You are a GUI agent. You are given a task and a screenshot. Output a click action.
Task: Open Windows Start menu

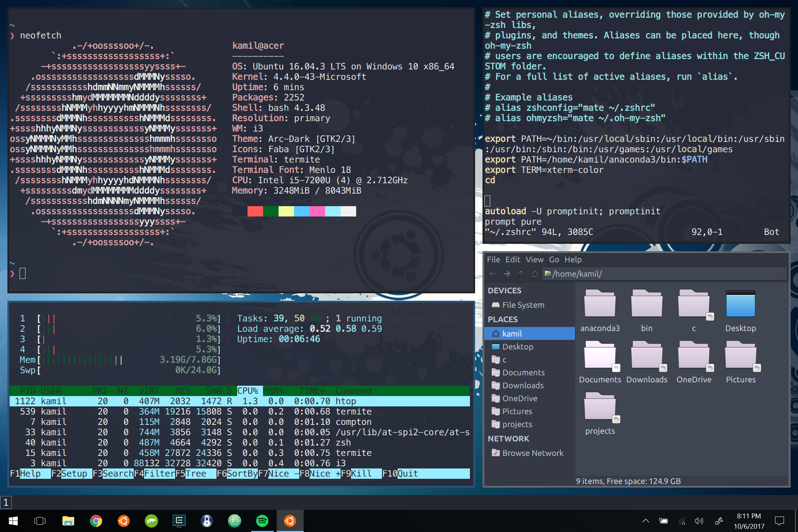13,521
